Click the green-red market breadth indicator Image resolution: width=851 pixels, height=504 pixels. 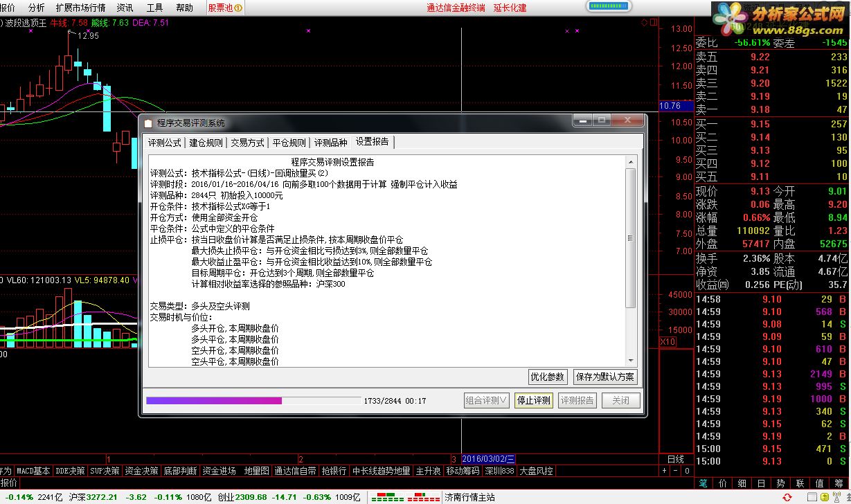405,498
